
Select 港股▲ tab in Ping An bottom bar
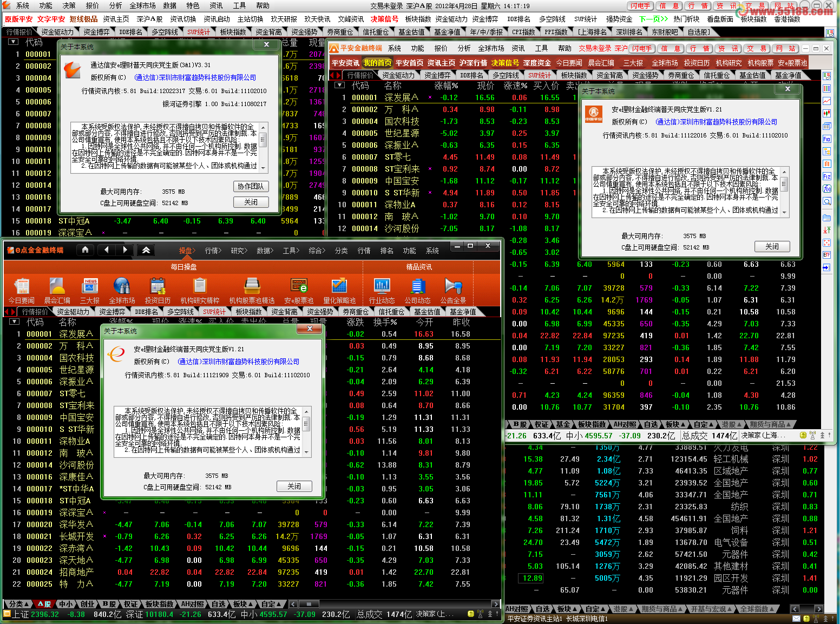pos(732,424)
